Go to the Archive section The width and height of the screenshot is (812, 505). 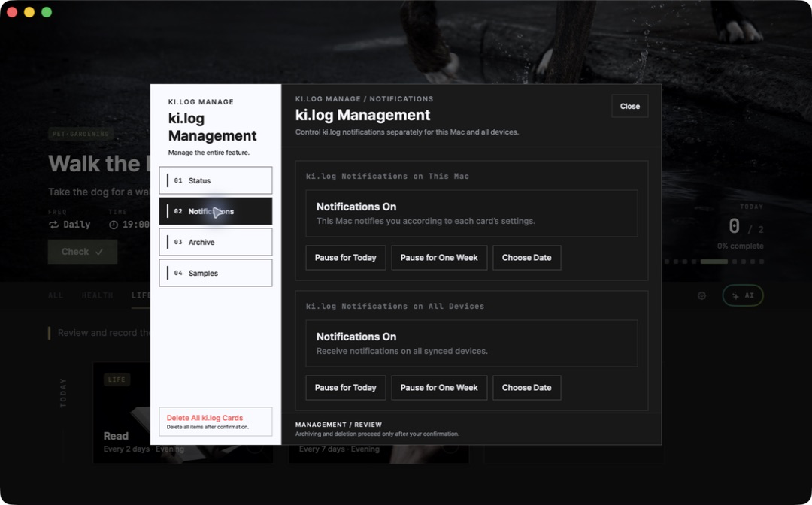pos(216,242)
